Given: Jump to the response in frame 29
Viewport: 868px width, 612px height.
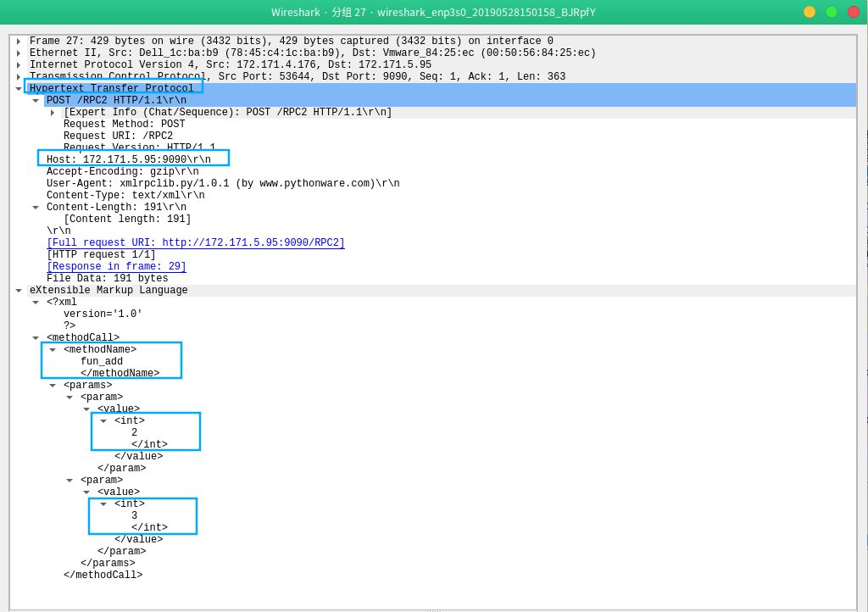Looking at the screenshot, I should pos(116,266).
